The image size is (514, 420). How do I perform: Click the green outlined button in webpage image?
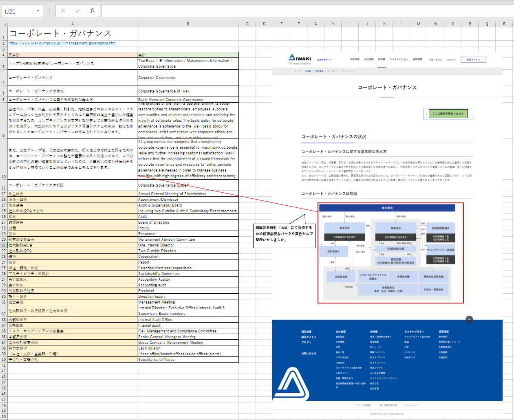[x=448, y=114]
